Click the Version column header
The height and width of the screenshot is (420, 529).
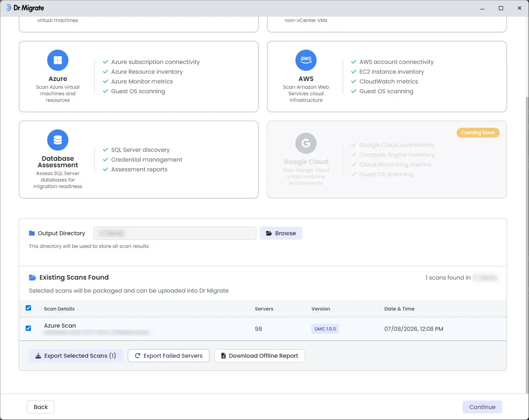321,309
